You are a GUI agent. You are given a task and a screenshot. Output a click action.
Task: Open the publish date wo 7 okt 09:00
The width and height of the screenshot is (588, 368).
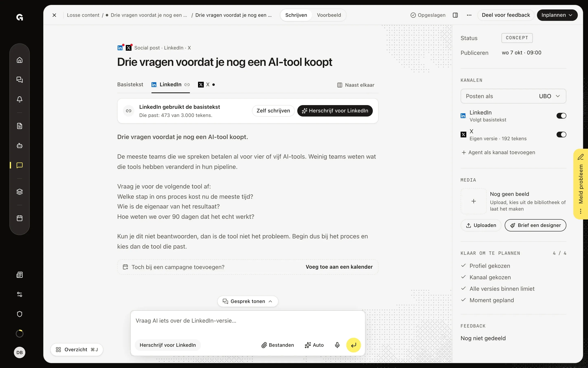521,53
